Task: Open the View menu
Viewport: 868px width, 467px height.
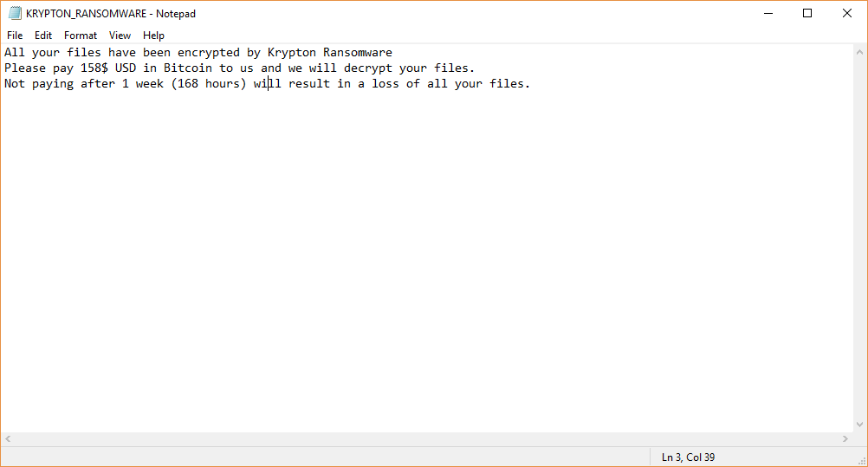Action: (120, 36)
